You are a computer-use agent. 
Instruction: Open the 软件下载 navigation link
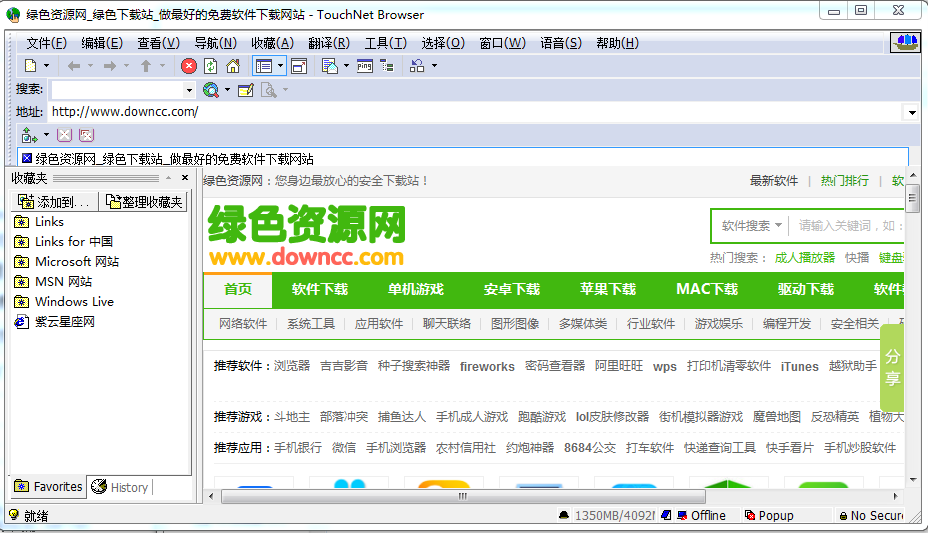(x=320, y=289)
